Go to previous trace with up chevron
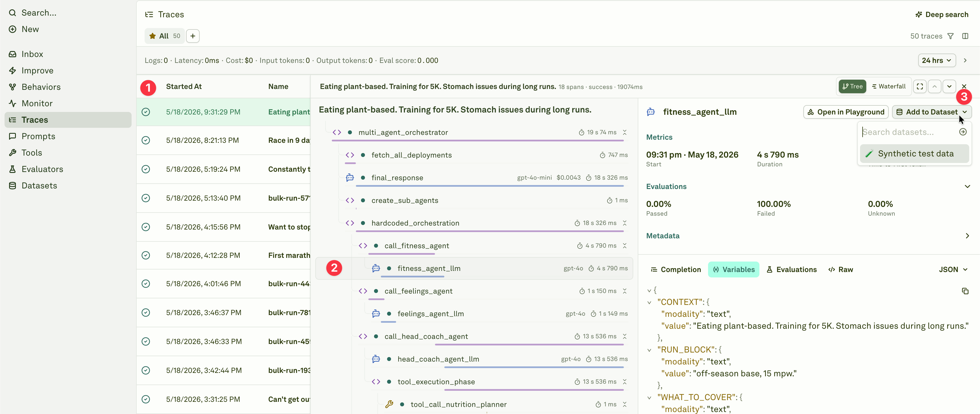 tap(934, 86)
